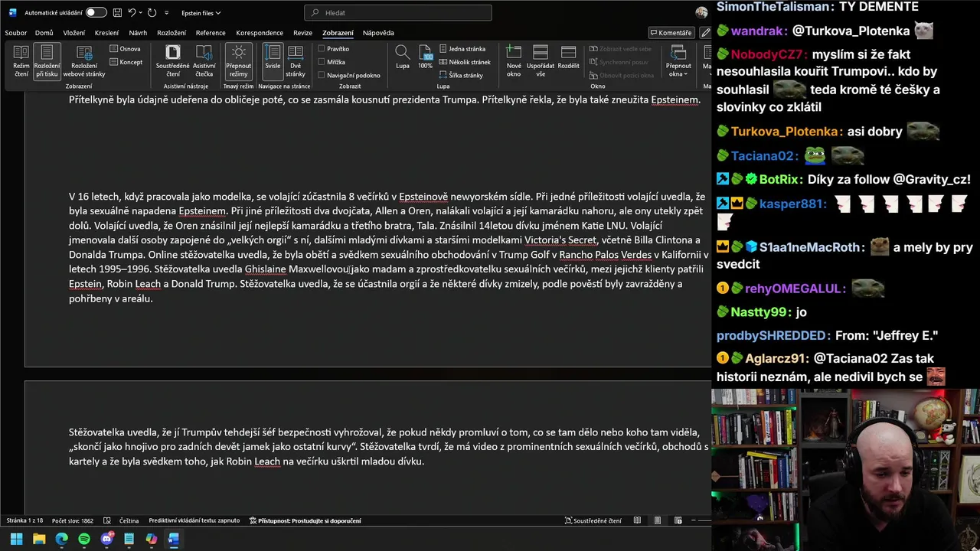Open the Quick Access Toolbar customize arrow
The width and height of the screenshot is (980, 551).
pyautogui.click(x=166, y=13)
